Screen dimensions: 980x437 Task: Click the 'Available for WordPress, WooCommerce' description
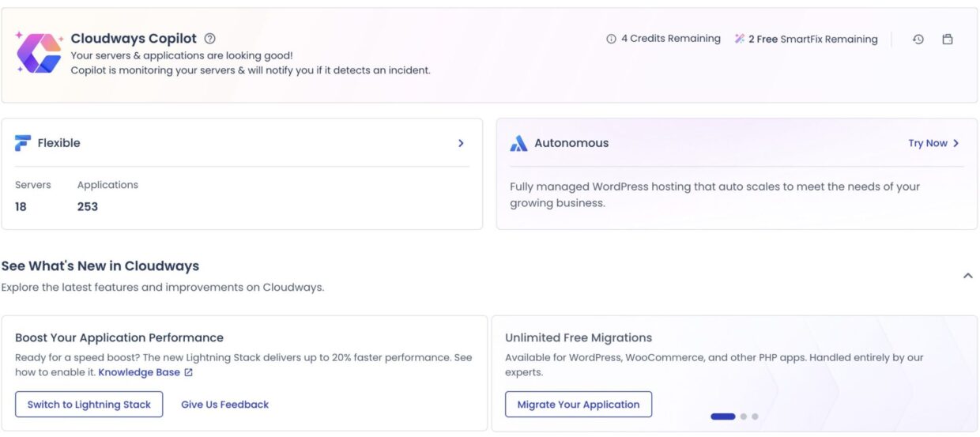[714, 364]
